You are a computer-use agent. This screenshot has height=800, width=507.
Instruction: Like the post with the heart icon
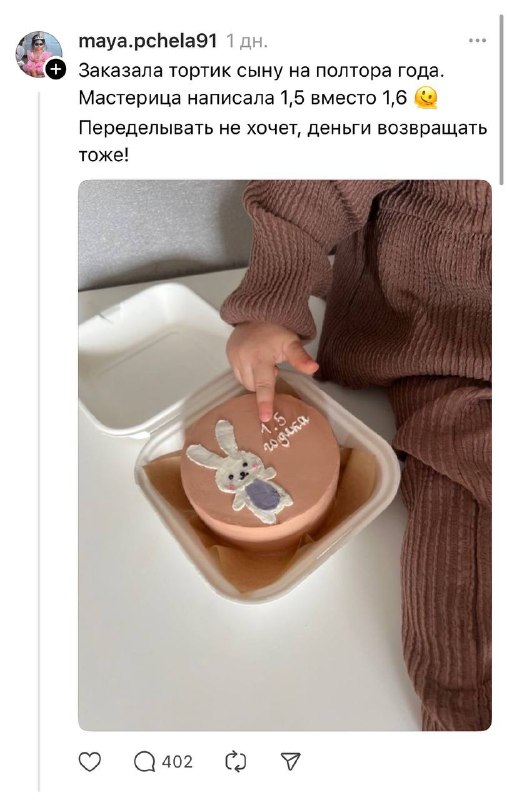[90, 762]
